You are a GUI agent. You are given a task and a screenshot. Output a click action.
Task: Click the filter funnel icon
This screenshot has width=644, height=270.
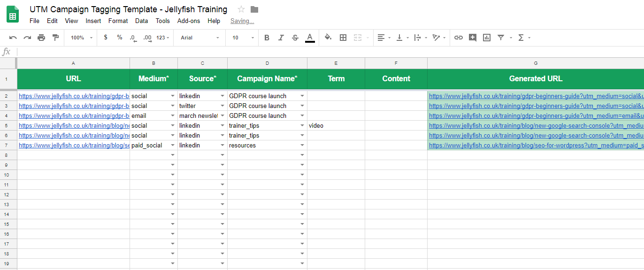pos(501,38)
